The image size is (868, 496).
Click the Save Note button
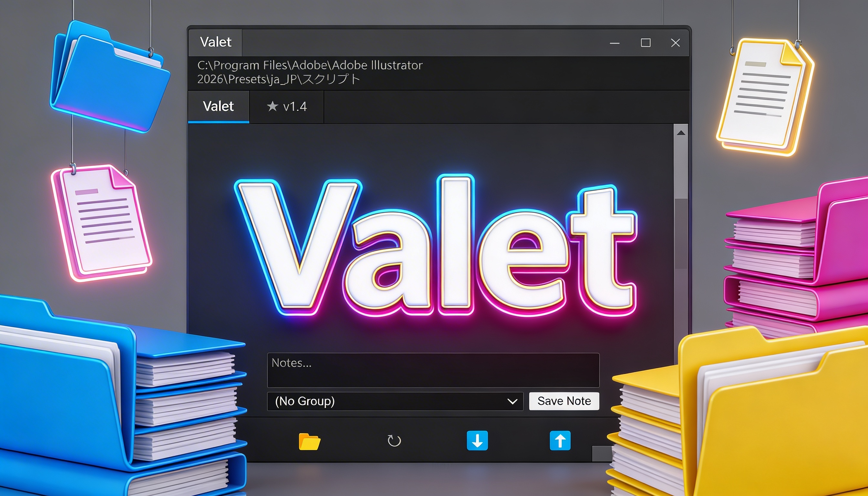click(564, 401)
